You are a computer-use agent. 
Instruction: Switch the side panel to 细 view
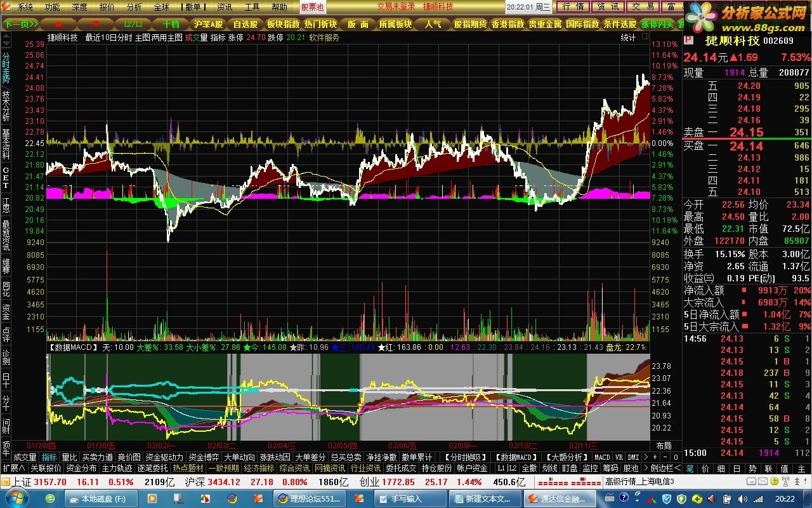pyautogui.click(x=721, y=468)
